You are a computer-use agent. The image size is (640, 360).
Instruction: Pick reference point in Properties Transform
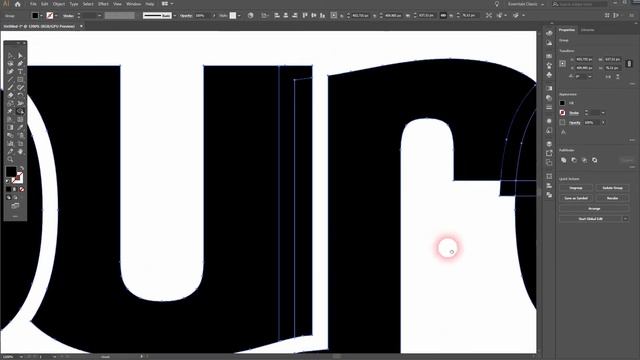click(563, 64)
